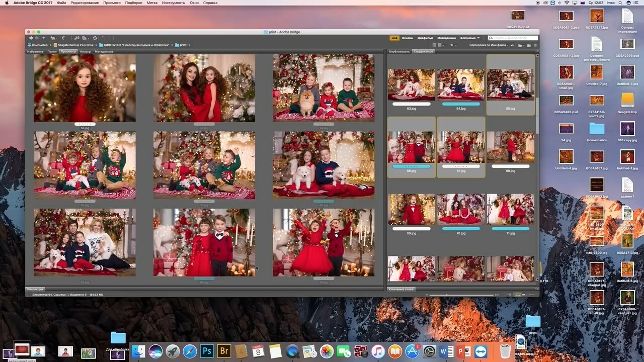The width and height of the screenshot is (644, 362).
Task: Open recent file folder icon dropdown
Action: (x=521, y=45)
